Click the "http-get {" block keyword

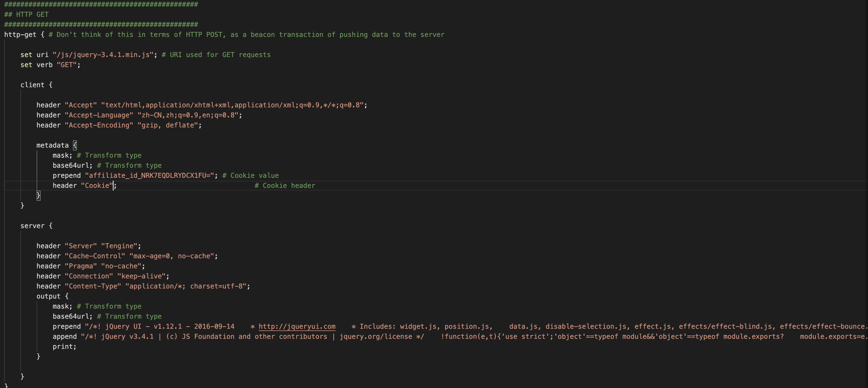pos(20,35)
